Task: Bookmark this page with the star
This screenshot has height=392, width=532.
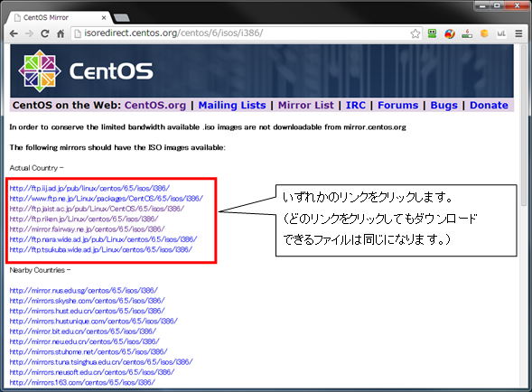Action: click(x=415, y=33)
